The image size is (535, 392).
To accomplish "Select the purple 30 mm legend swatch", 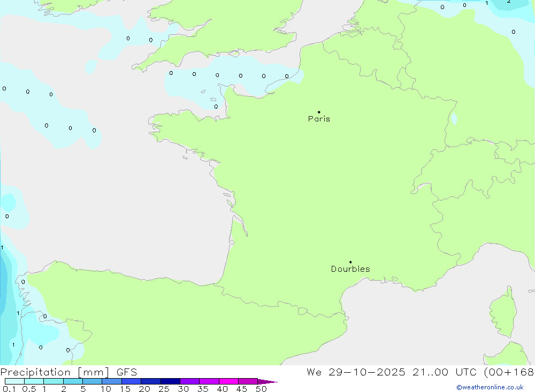I will (190, 381).
